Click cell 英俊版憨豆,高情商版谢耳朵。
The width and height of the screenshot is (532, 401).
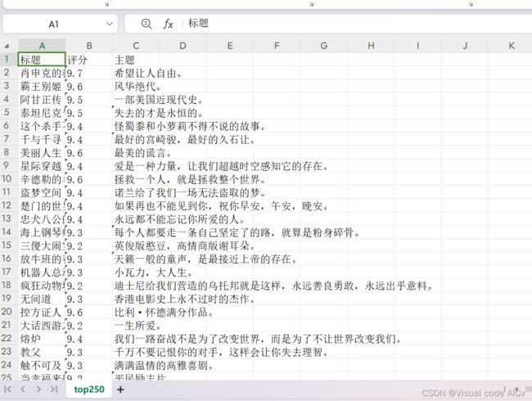[x=185, y=246]
